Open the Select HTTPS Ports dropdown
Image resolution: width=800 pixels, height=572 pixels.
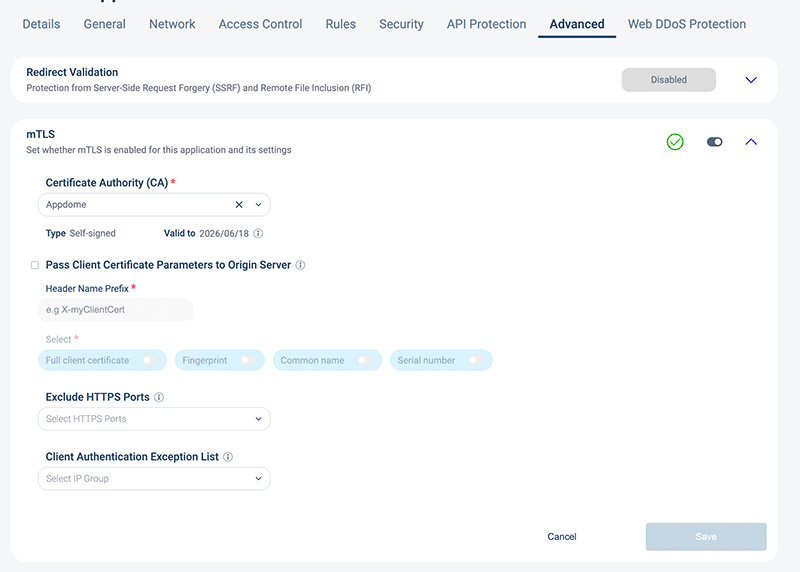click(154, 419)
